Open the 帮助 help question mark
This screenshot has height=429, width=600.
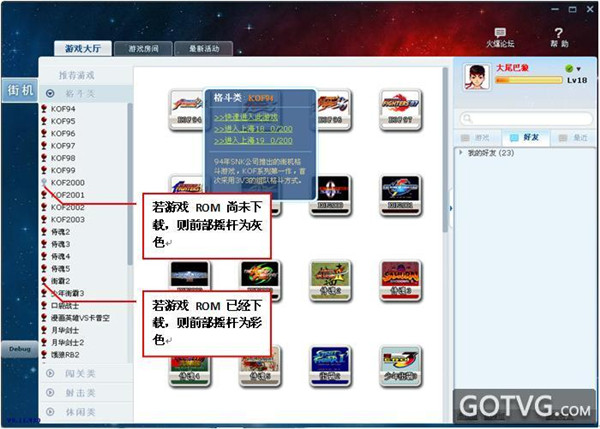coord(559,38)
